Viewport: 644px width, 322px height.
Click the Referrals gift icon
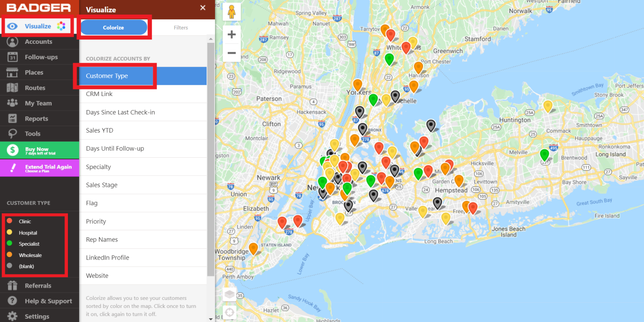13,286
